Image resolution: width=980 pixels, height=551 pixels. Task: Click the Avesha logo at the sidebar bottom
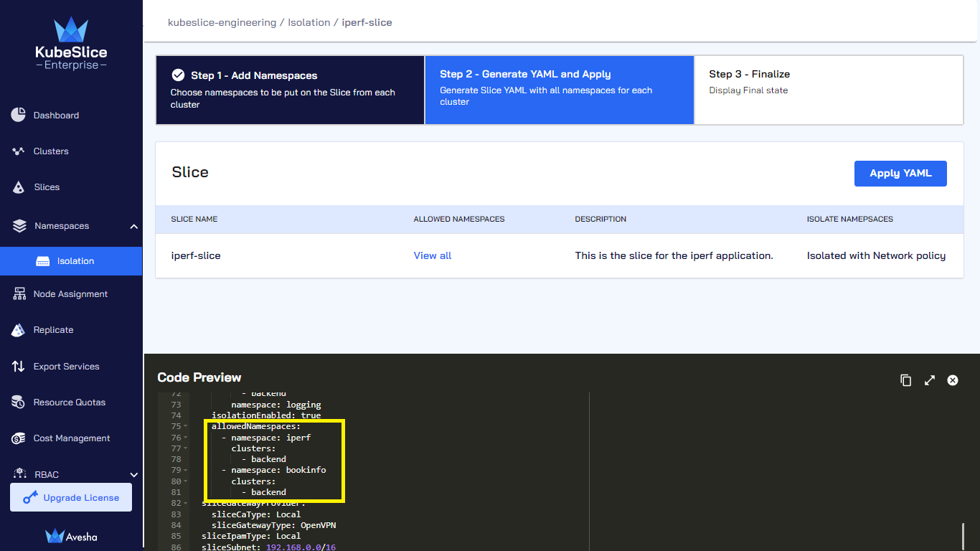[x=71, y=536]
